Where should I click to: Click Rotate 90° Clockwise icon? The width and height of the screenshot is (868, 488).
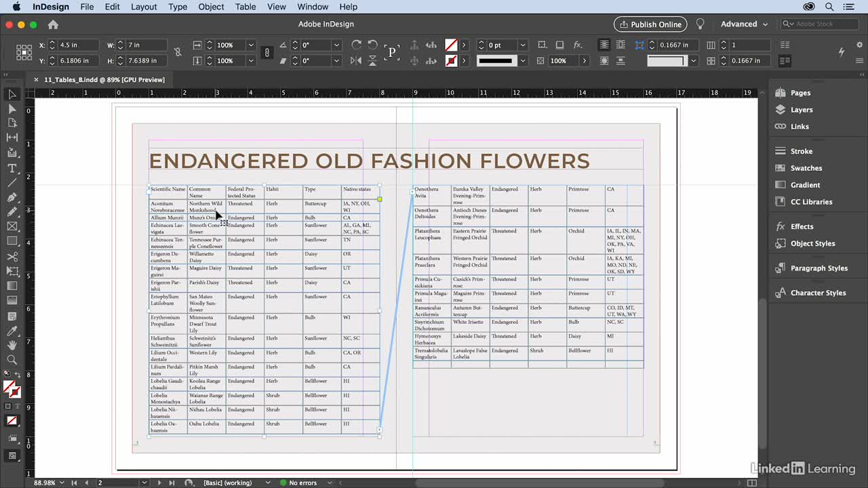click(x=356, y=45)
